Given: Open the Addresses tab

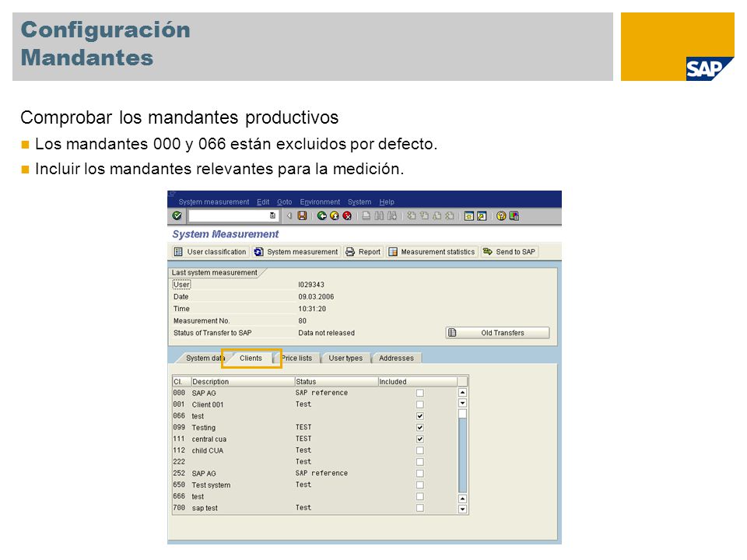Looking at the screenshot, I should click(x=396, y=358).
